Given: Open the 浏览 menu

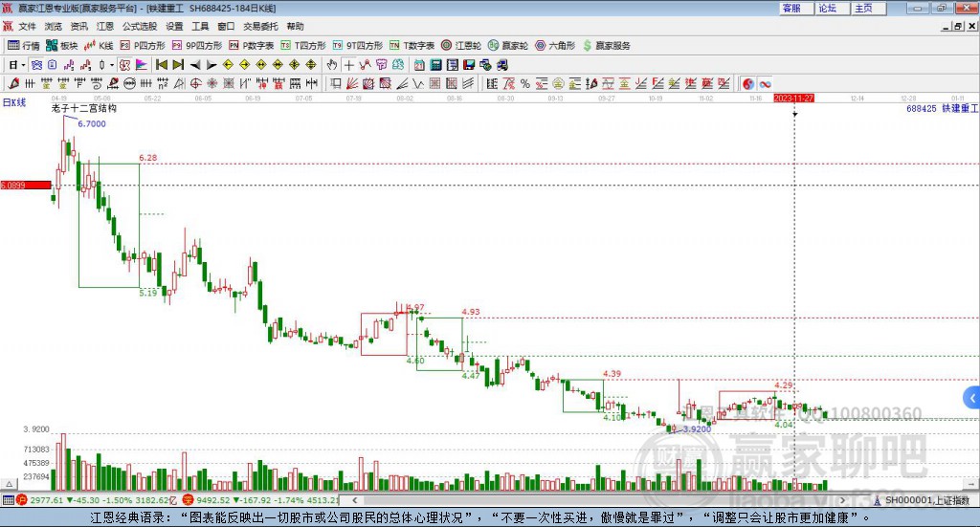Looking at the screenshot, I should click(x=54, y=26).
